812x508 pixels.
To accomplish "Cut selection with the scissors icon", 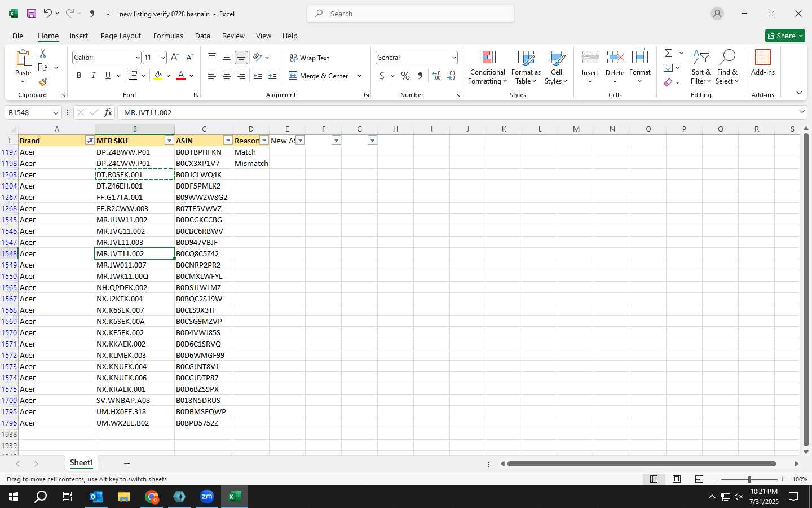I will pos(43,53).
